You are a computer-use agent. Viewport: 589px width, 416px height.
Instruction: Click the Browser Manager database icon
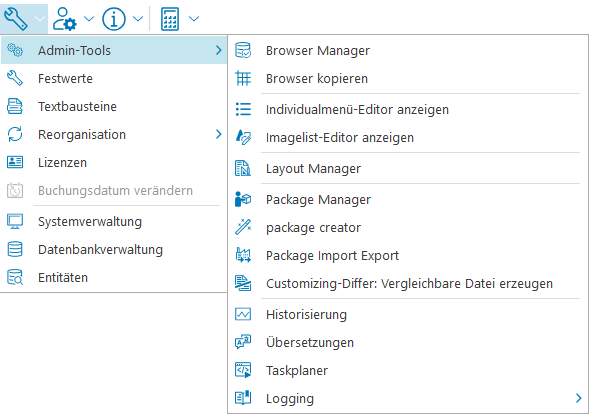click(243, 50)
